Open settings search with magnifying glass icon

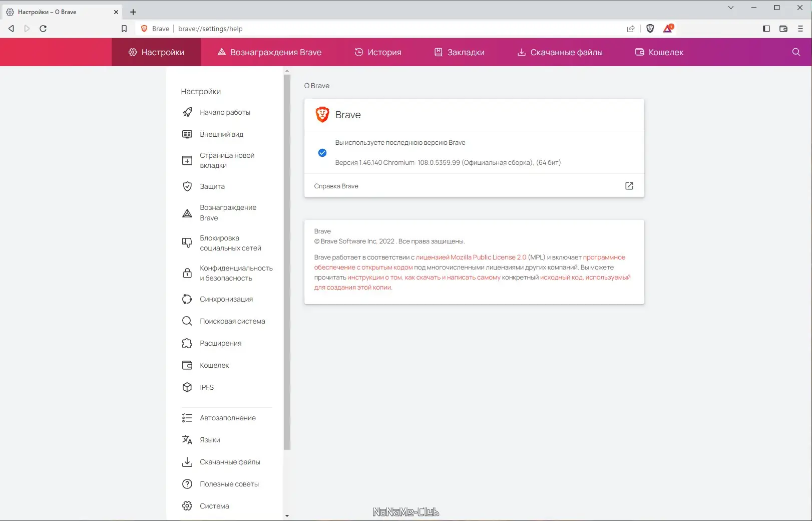(x=796, y=52)
